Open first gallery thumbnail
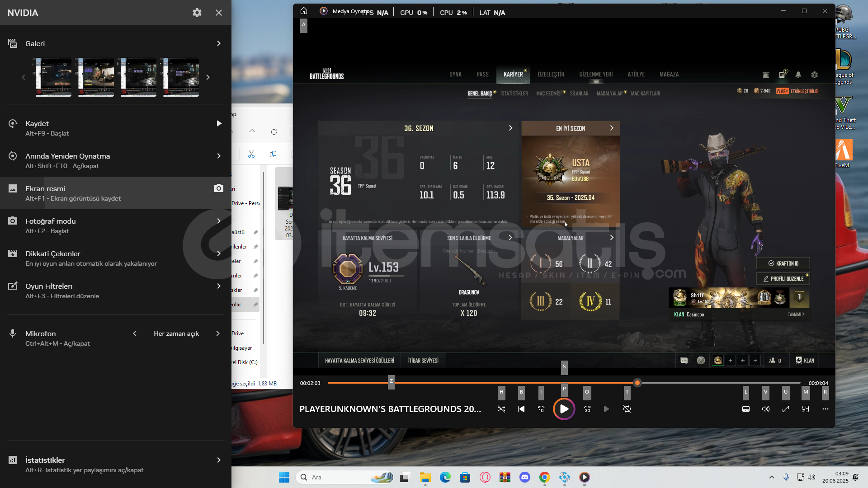 coord(53,77)
